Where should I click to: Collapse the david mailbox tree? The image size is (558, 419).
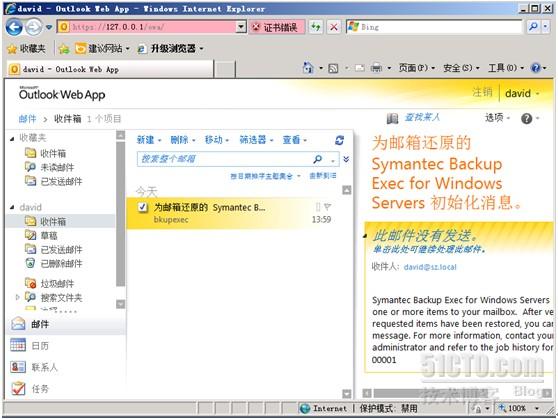tap(12, 207)
